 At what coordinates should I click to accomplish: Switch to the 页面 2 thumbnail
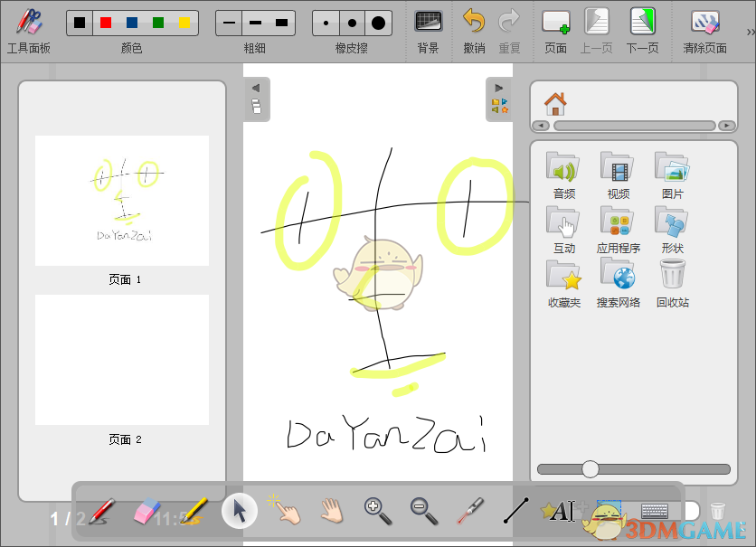(x=121, y=359)
